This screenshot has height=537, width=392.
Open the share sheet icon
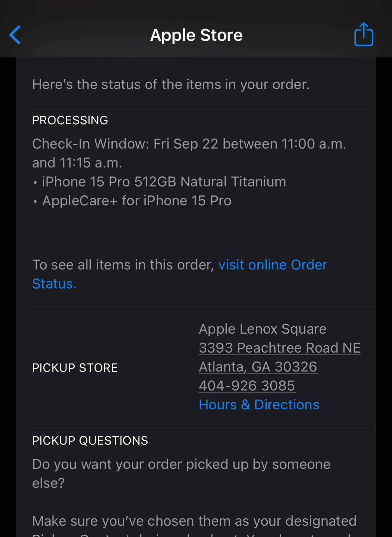pyautogui.click(x=363, y=35)
